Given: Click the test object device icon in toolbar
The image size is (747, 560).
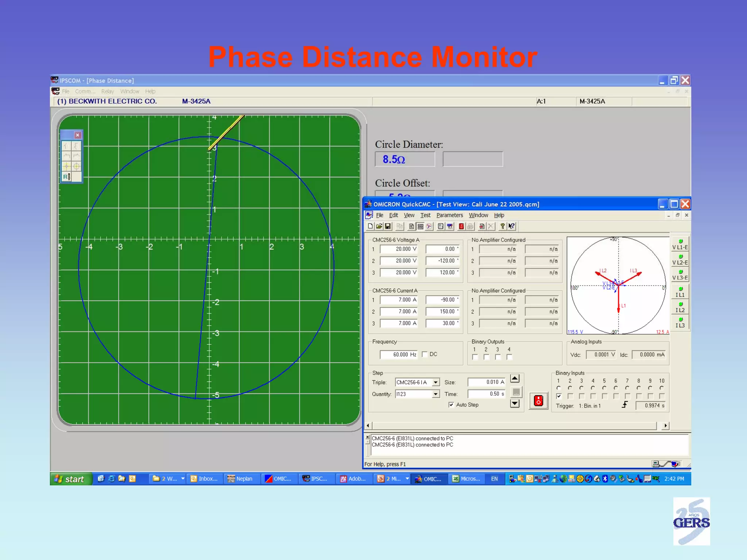Looking at the screenshot, I should pyautogui.click(x=450, y=226).
